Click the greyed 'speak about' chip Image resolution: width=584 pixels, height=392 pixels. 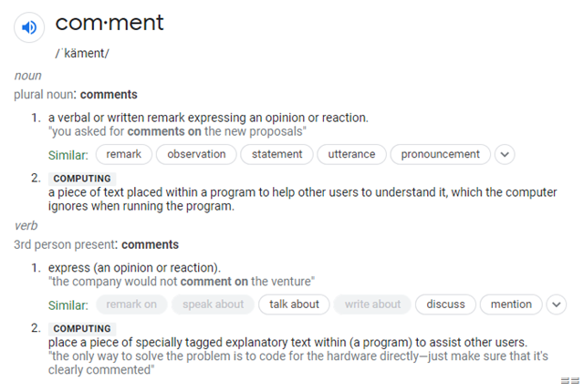(x=213, y=304)
